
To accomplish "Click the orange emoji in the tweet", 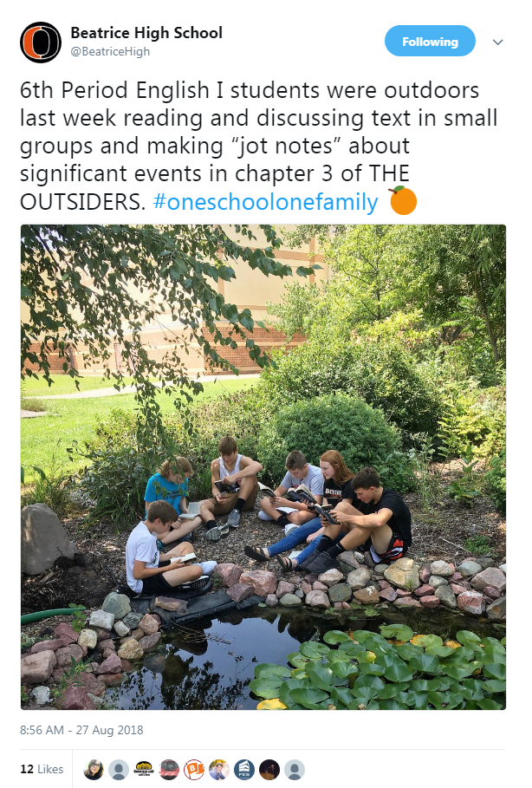I will (403, 200).
